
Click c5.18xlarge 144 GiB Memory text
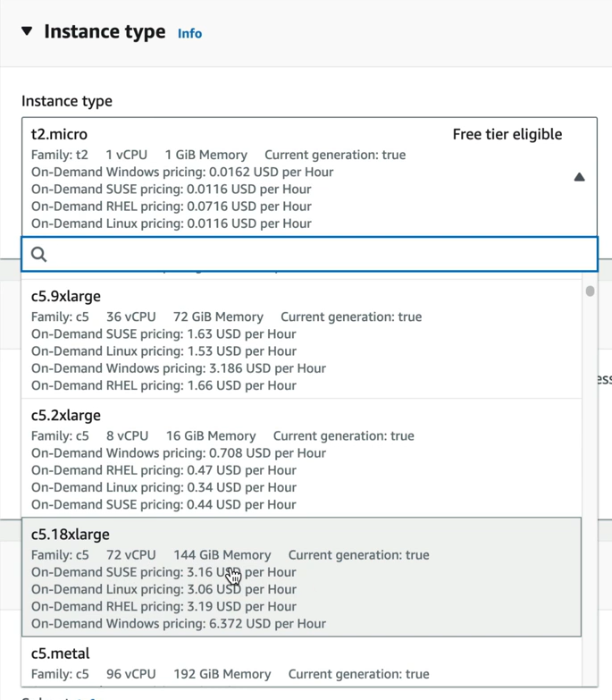point(222,555)
